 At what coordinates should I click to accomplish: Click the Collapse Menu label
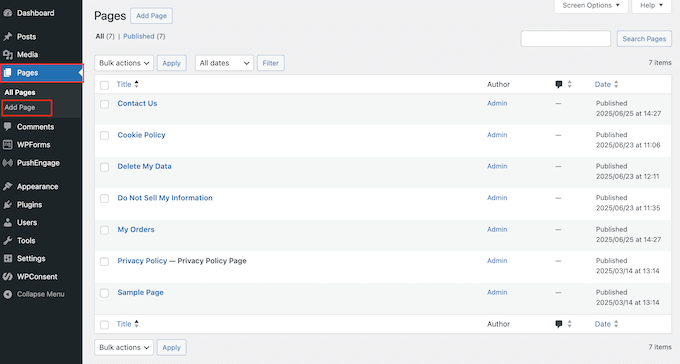(40, 294)
